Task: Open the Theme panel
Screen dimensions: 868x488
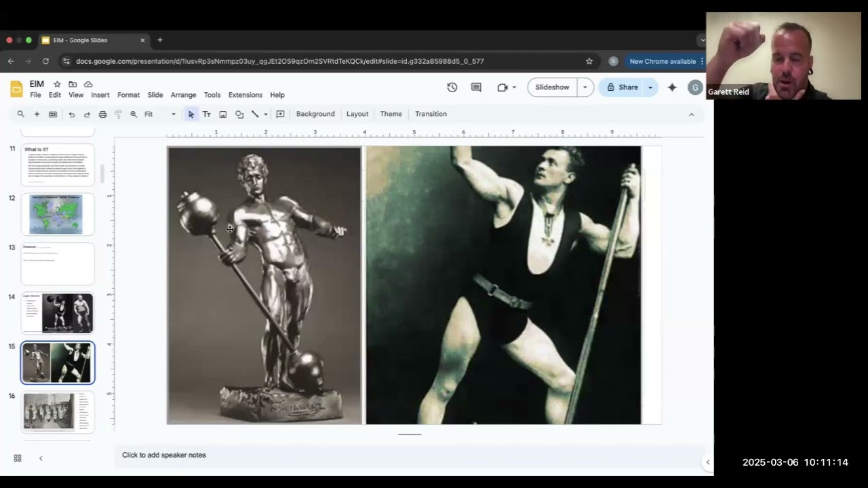Action: point(391,114)
